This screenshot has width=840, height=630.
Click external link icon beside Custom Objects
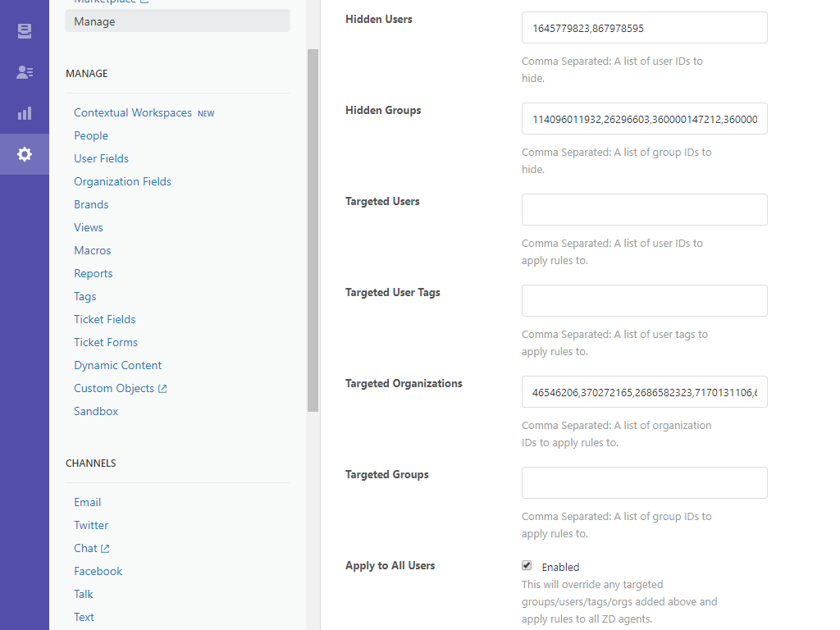tap(162, 389)
